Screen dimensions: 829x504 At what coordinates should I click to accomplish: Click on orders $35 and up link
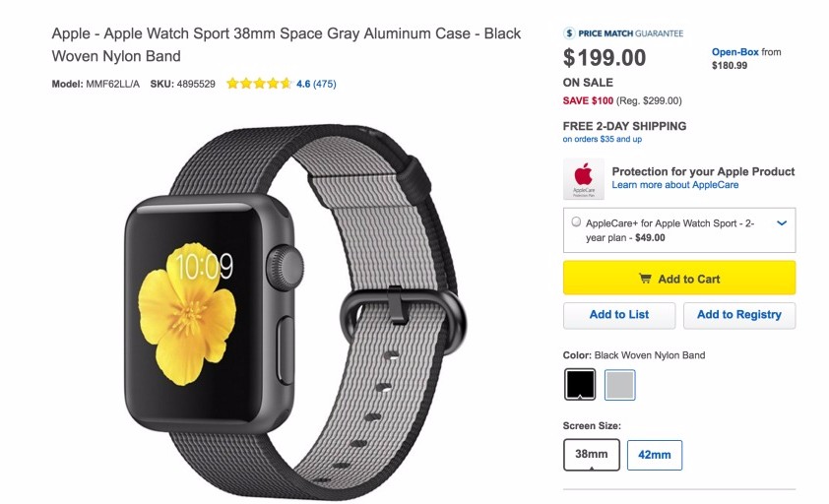pyautogui.click(x=603, y=139)
